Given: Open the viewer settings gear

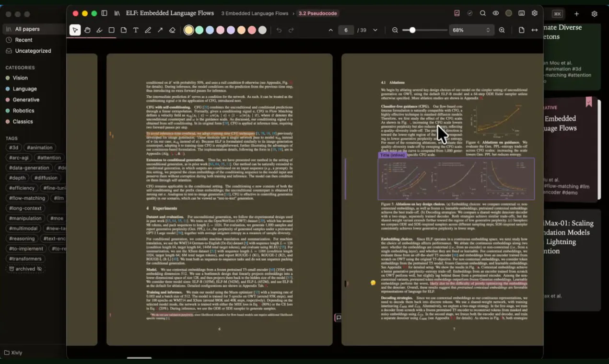Looking at the screenshot, I should [x=535, y=13].
